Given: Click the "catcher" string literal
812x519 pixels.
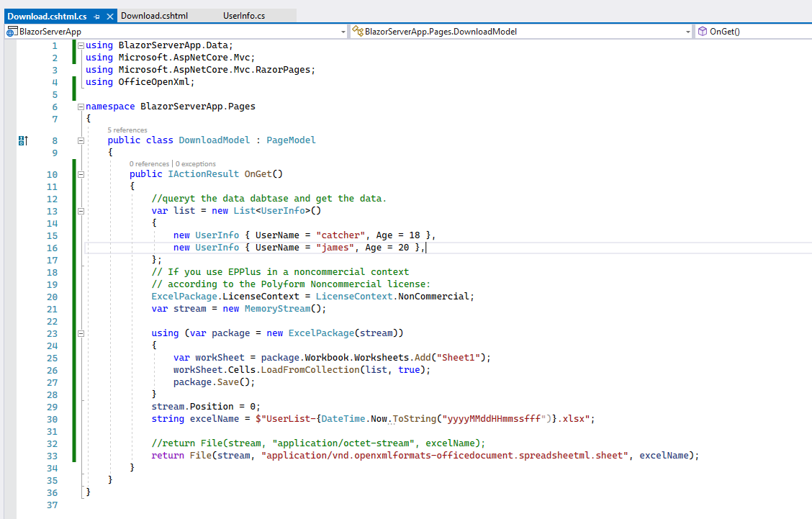Looking at the screenshot, I should pos(340,235).
